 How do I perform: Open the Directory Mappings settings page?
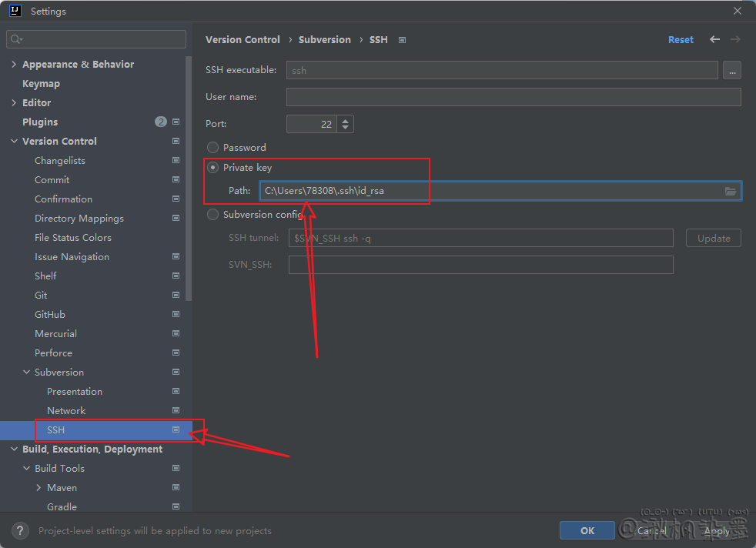(79, 218)
